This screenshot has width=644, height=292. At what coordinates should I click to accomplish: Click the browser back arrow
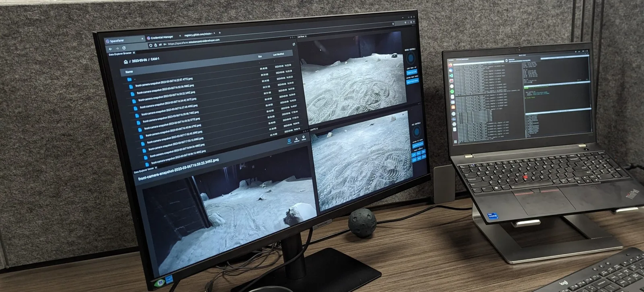pyautogui.click(x=110, y=49)
